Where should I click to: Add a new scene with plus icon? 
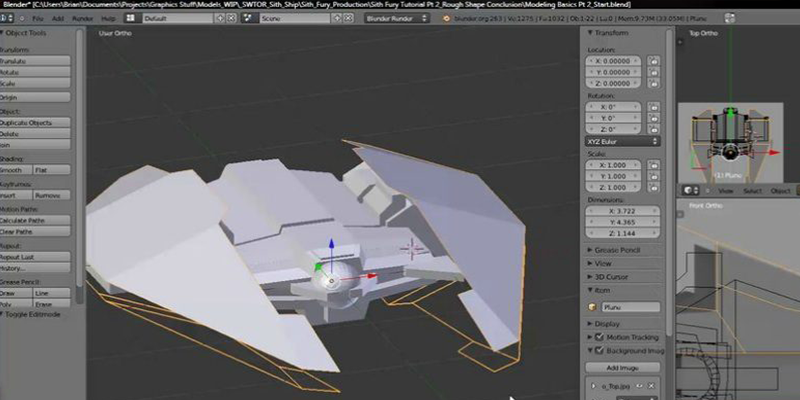coord(337,18)
